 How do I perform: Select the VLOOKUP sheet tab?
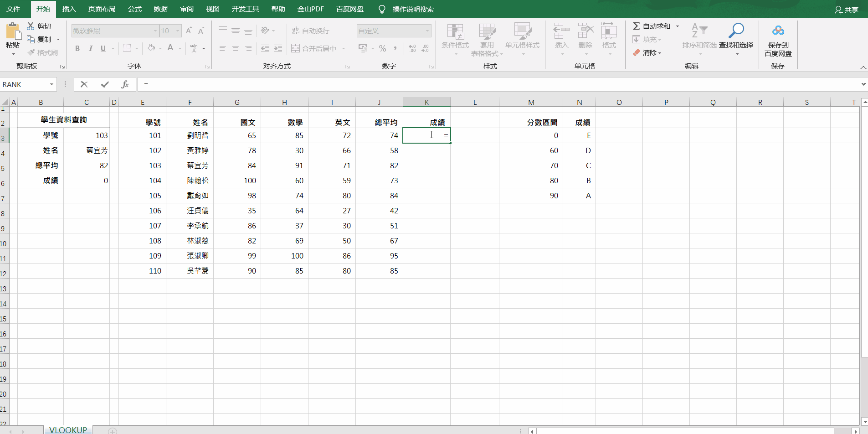pyautogui.click(x=68, y=430)
